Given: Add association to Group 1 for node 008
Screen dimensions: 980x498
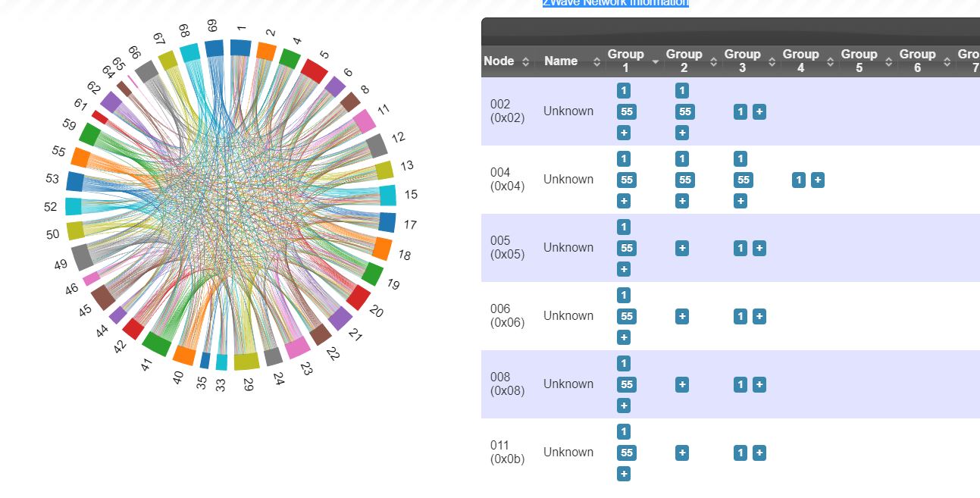Looking at the screenshot, I should 624,406.
